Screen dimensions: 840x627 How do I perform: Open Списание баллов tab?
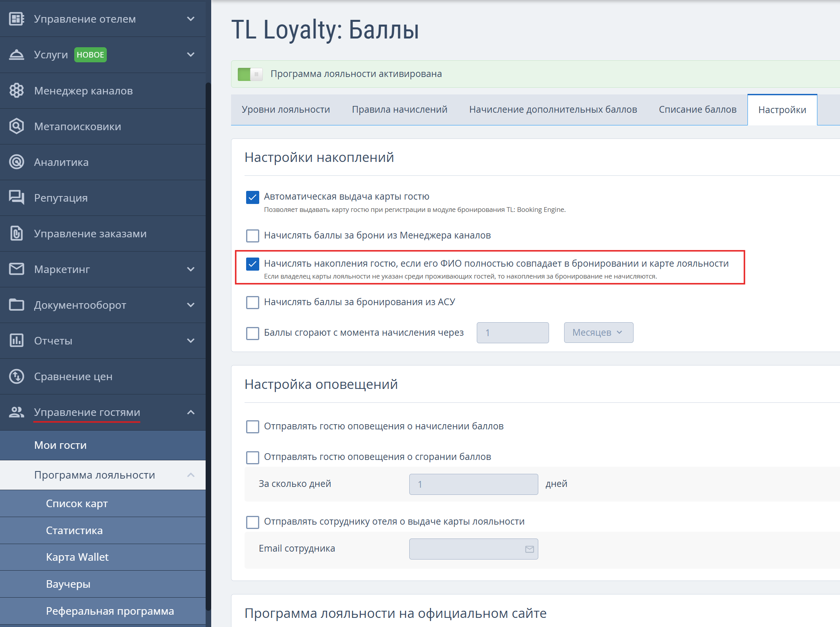pos(697,110)
